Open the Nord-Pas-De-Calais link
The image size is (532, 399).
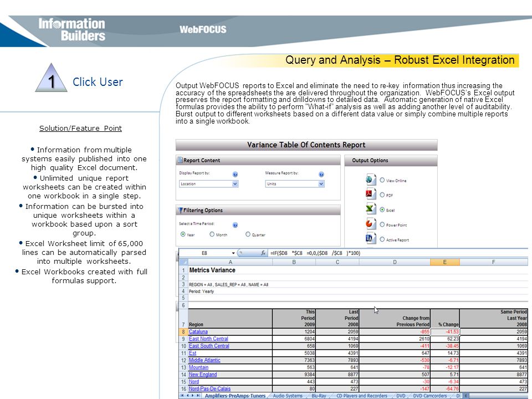pos(209,388)
